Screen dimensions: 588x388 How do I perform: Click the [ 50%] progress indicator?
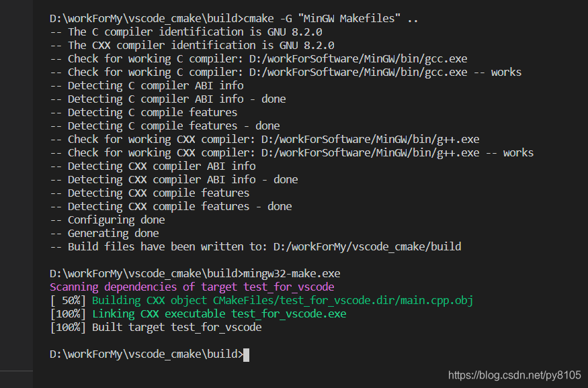68,301
